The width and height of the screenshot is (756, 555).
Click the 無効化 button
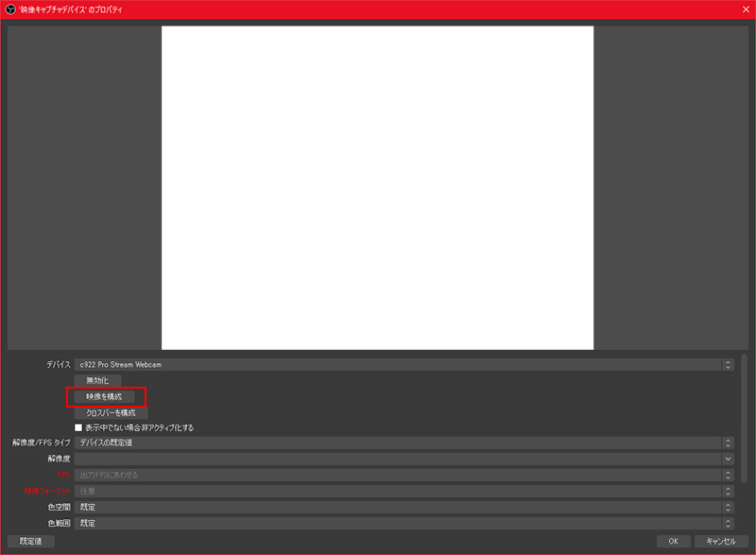pos(97,380)
